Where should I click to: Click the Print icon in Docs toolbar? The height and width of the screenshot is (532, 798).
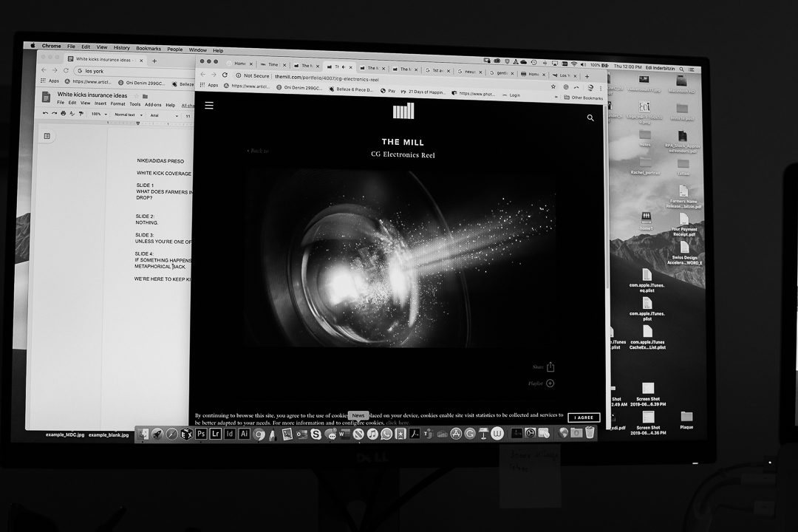point(63,114)
